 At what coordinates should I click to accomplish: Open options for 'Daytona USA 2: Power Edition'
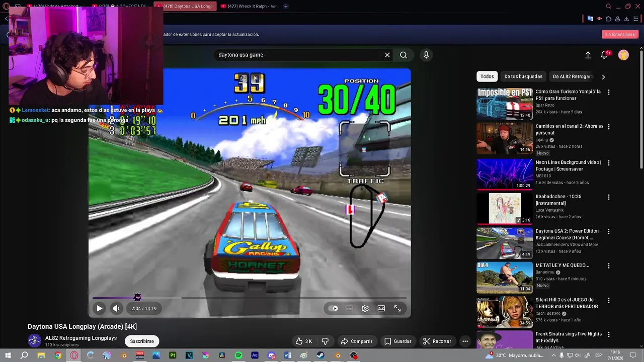tap(609, 232)
